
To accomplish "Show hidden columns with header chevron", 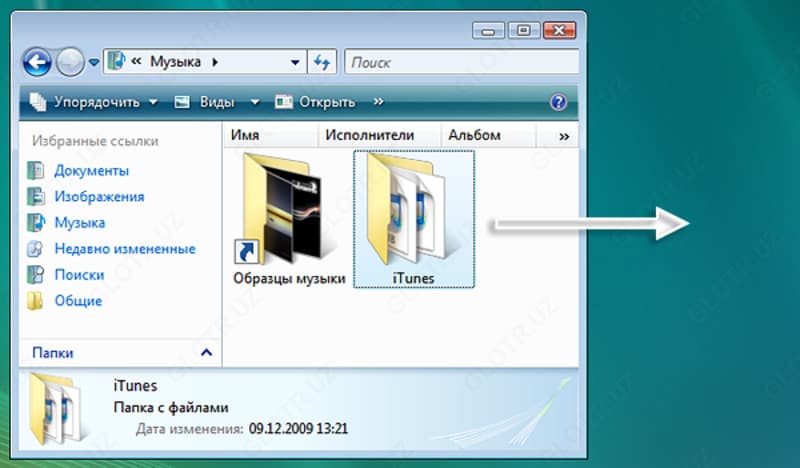I will [564, 136].
